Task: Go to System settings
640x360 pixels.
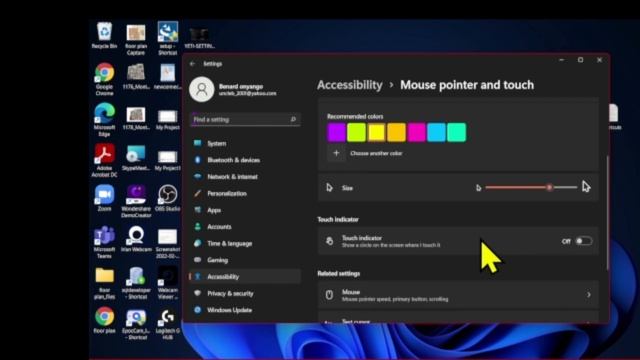Action: pyautogui.click(x=245, y=143)
